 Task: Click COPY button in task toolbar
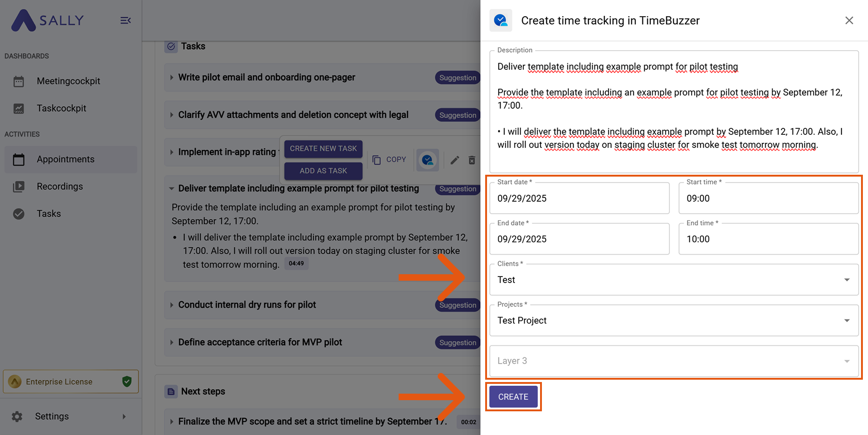tap(389, 159)
